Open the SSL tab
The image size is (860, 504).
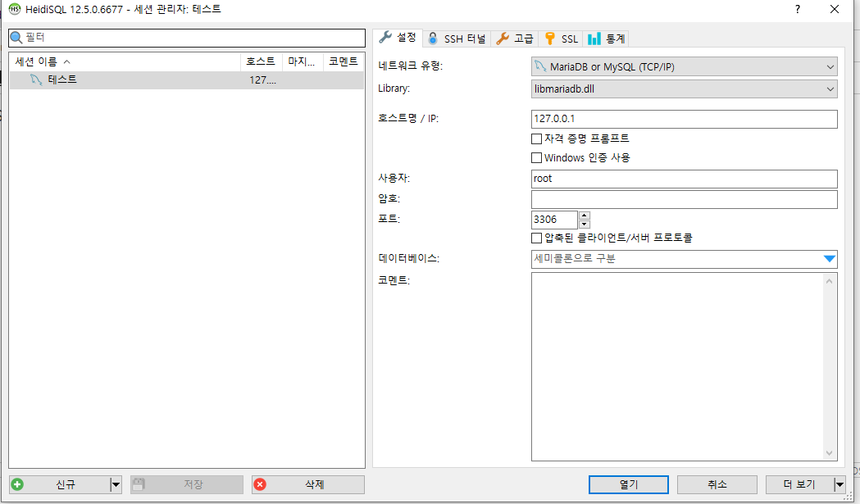pos(561,39)
